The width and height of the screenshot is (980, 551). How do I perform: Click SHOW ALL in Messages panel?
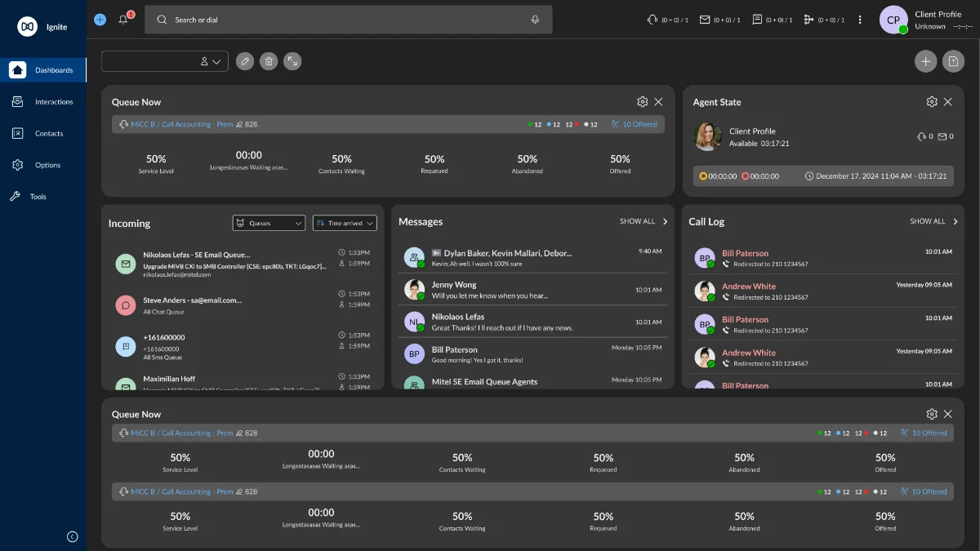637,221
